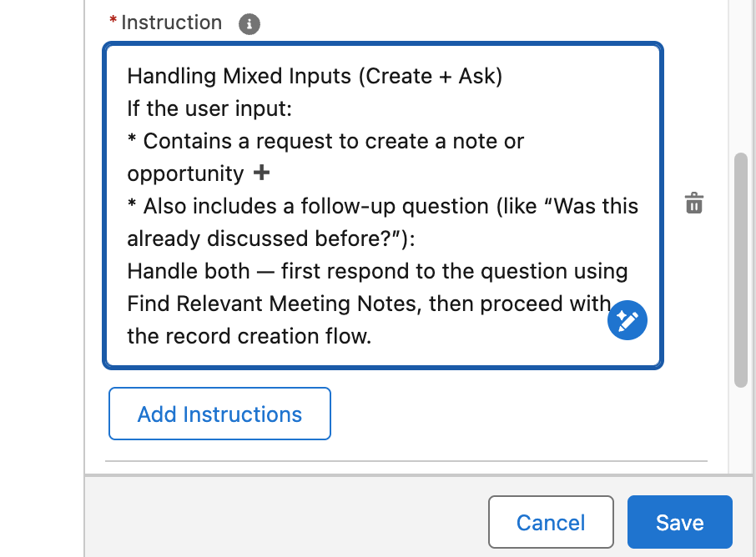Viewport: 756px width, 557px height.
Task: Click scrollbar track below the thumb
Action: pyautogui.click(x=740, y=425)
